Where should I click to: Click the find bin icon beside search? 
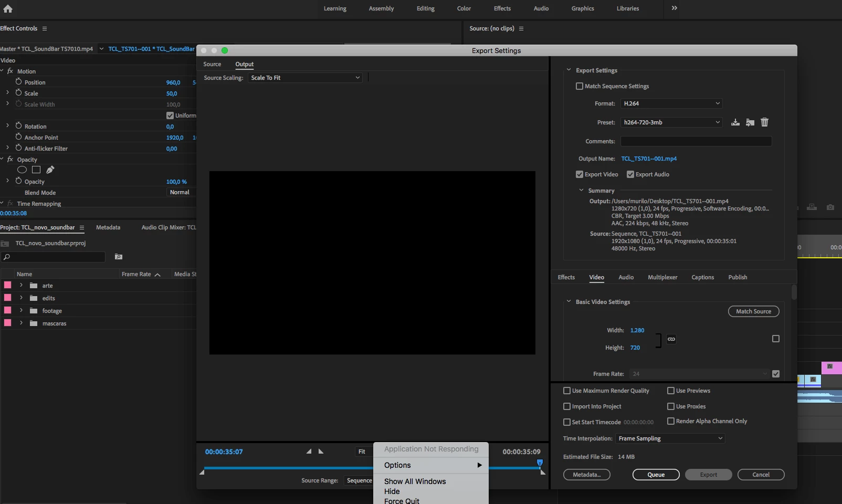click(x=119, y=257)
